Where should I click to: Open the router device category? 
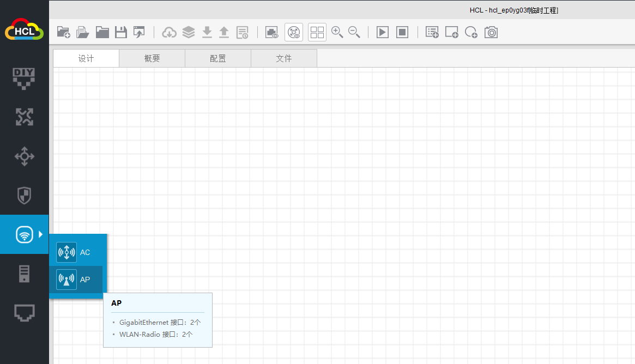click(x=25, y=117)
